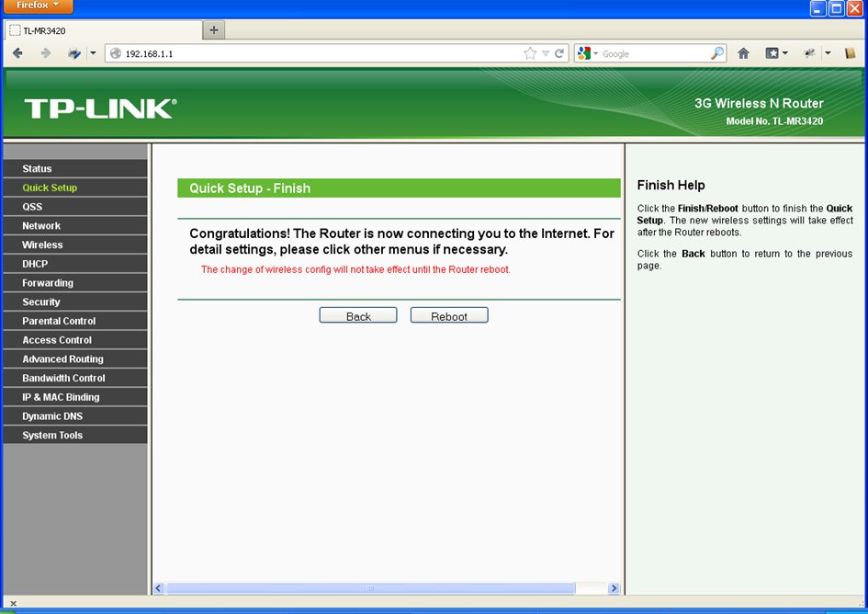
Task: Open the Google search engine selector
Action: [587, 53]
